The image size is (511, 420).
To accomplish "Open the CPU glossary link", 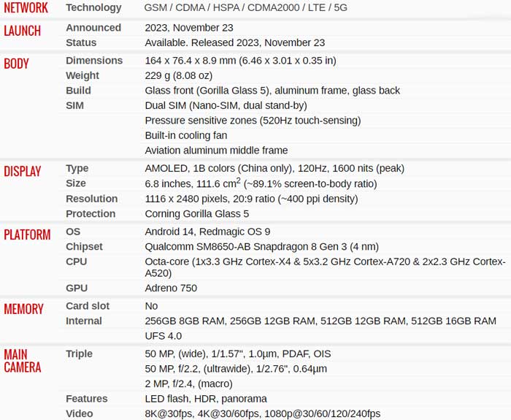I will click(x=76, y=261).
